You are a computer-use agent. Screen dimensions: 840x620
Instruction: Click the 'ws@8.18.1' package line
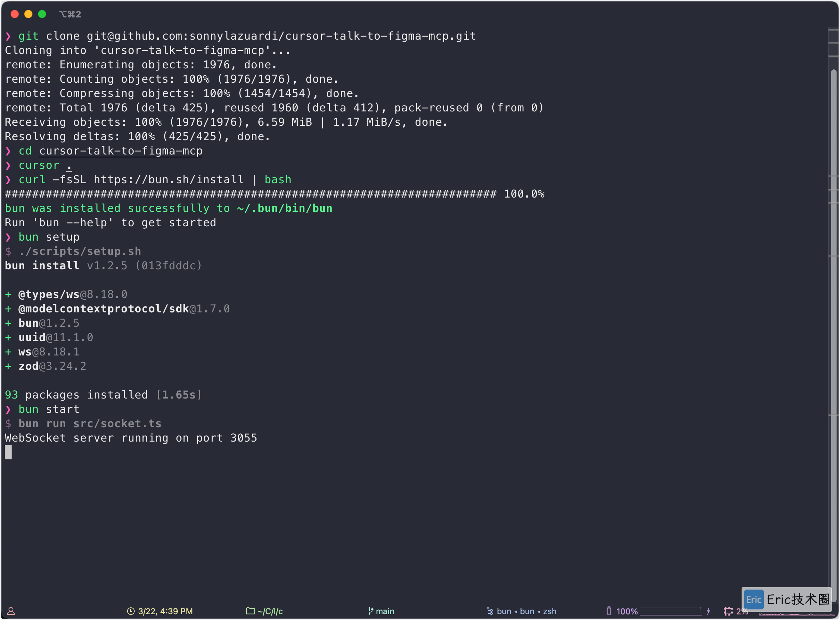(42, 352)
